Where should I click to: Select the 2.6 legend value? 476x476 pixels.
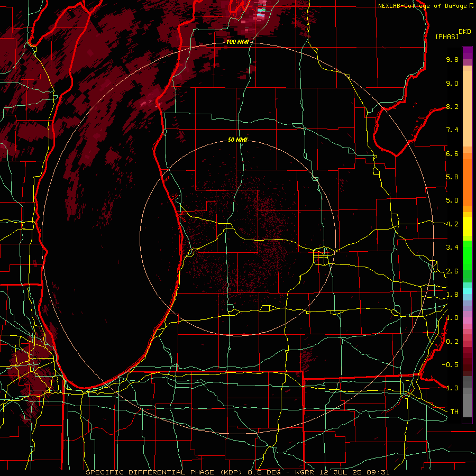coord(452,271)
